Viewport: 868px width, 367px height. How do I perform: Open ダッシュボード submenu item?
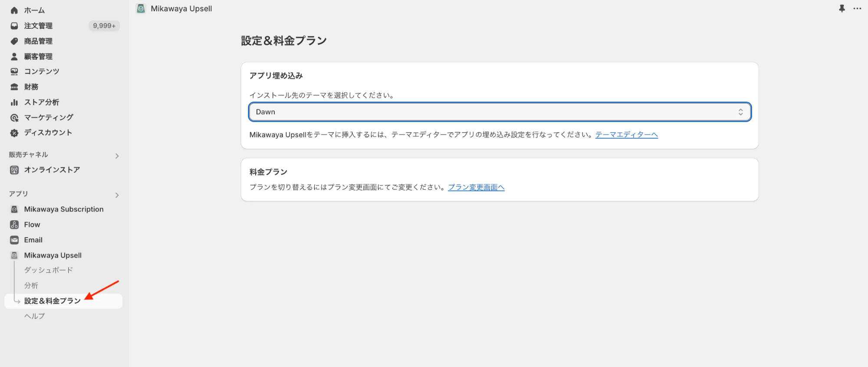click(49, 270)
